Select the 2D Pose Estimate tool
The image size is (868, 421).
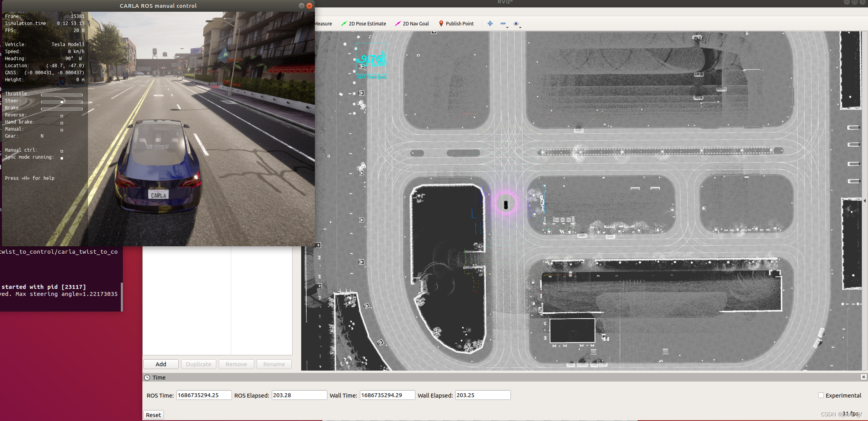tap(363, 23)
